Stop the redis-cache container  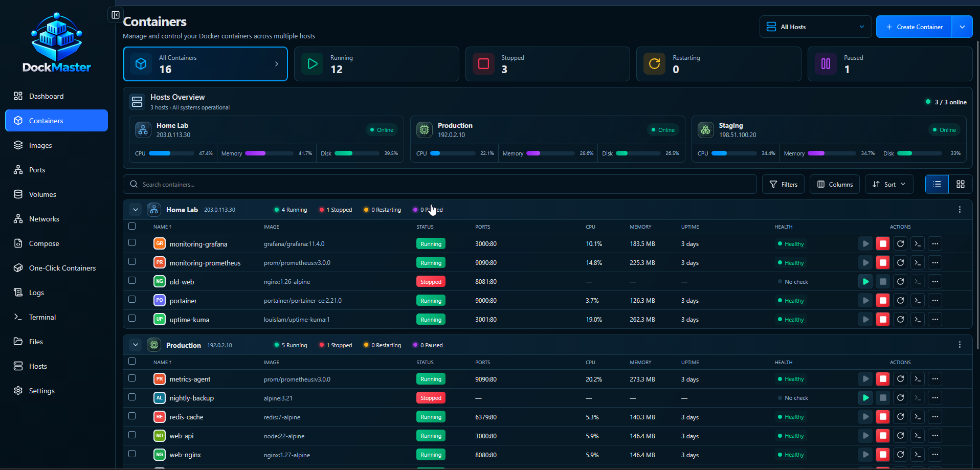pyautogui.click(x=883, y=417)
